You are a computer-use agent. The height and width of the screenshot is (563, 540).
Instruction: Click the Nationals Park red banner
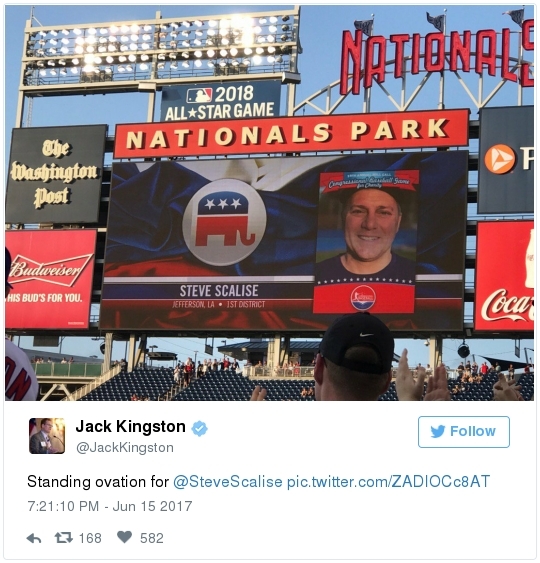(291, 134)
